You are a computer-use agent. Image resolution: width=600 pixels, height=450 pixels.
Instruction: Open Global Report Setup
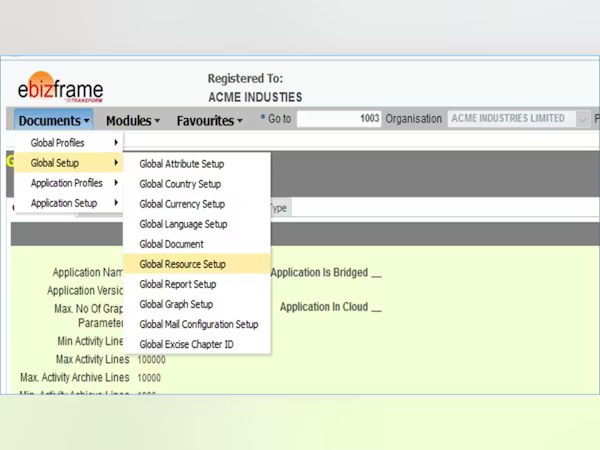point(176,284)
